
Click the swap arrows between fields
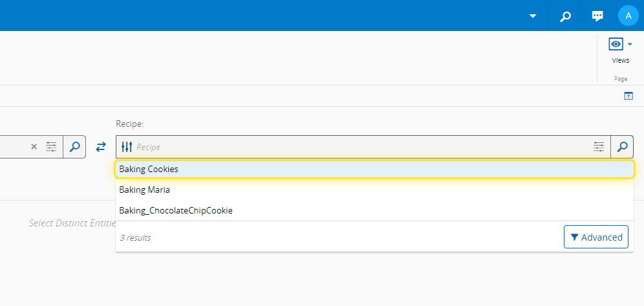(x=101, y=147)
